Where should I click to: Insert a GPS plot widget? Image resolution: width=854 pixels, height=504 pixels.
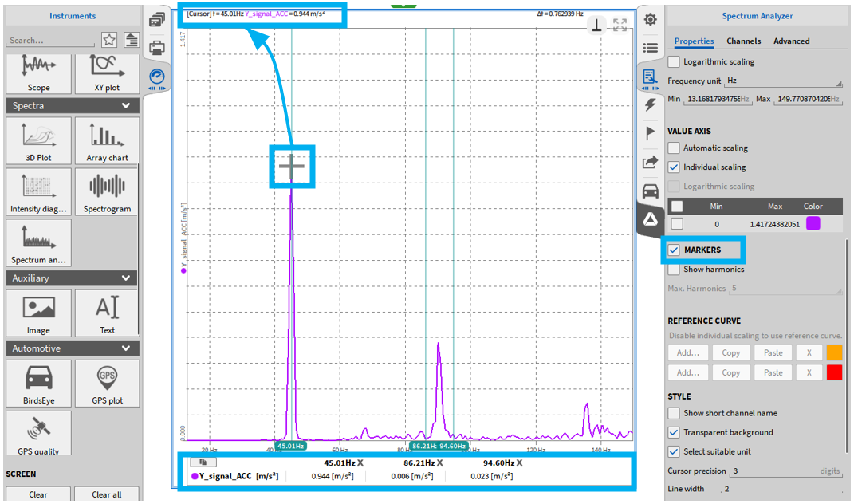107,383
